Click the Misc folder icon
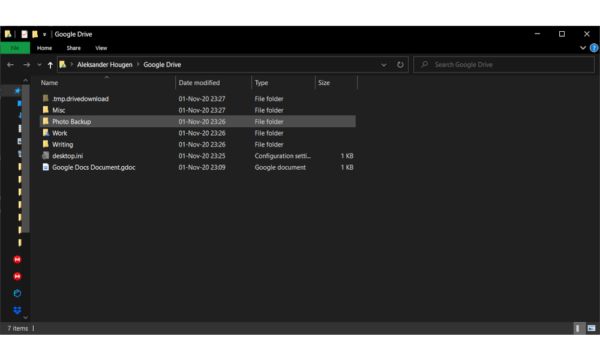 pos(46,110)
